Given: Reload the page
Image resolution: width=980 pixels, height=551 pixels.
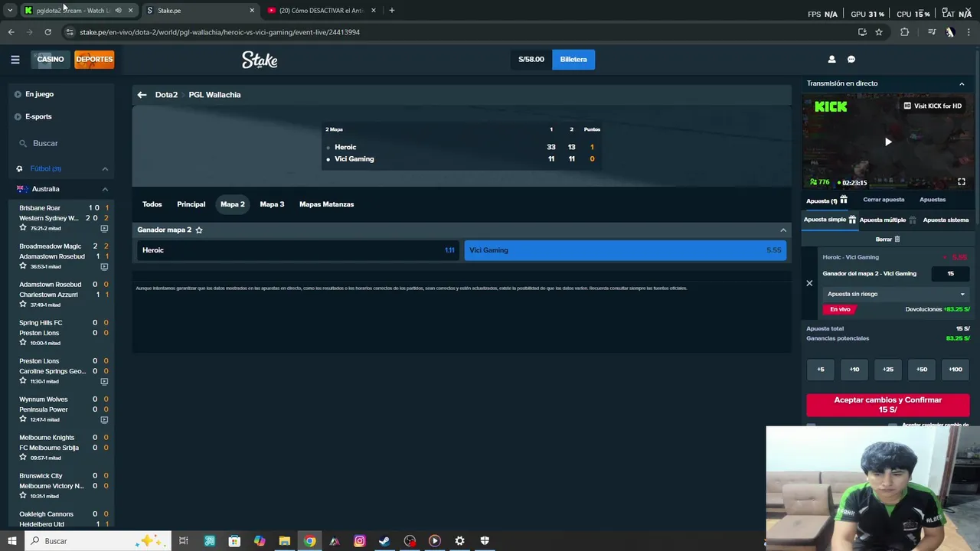Looking at the screenshot, I should point(47,32).
